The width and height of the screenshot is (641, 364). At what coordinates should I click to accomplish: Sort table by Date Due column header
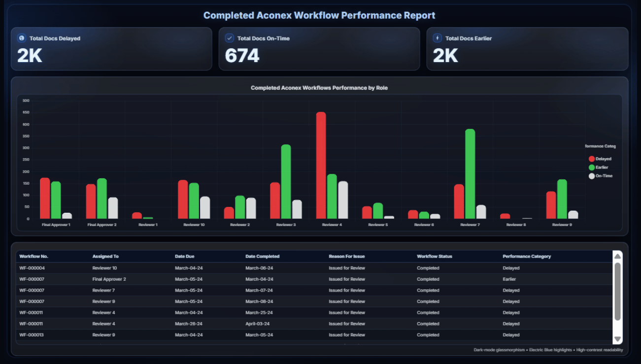pyautogui.click(x=185, y=257)
